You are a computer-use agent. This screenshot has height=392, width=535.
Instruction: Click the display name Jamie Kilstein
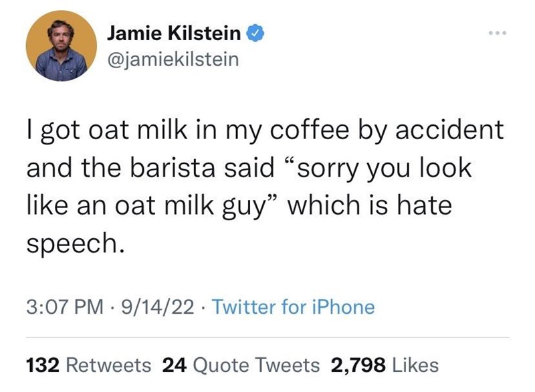pyautogui.click(x=174, y=33)
